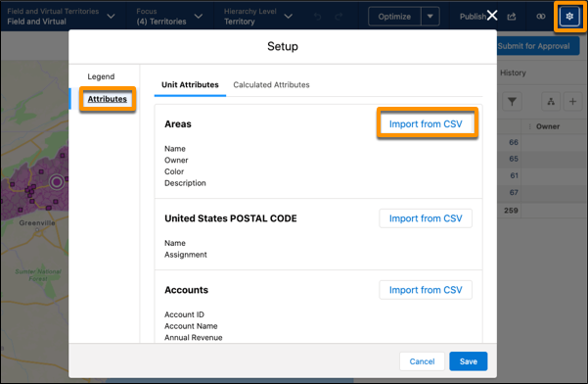Click the hierarchy tree icon button

(x=551, y=101)
